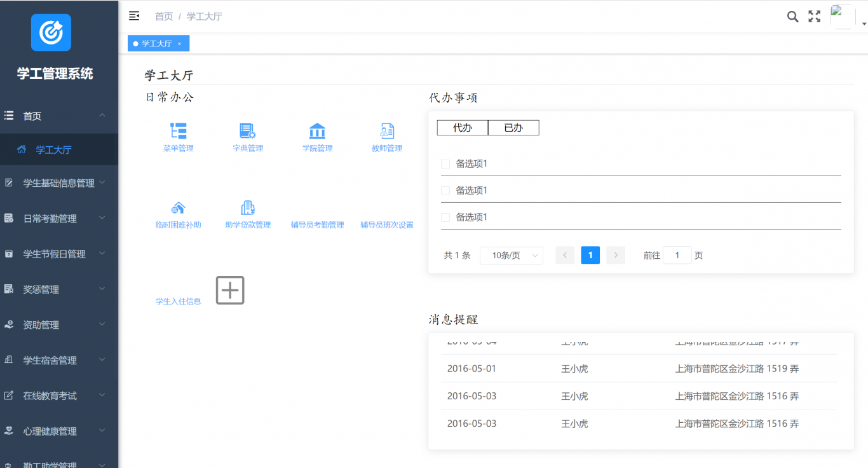Image resolution: width=868 pixels, height=468 pixels.
Task: Expand the 资助管理 chevron
Action: (x=102, y=324)
